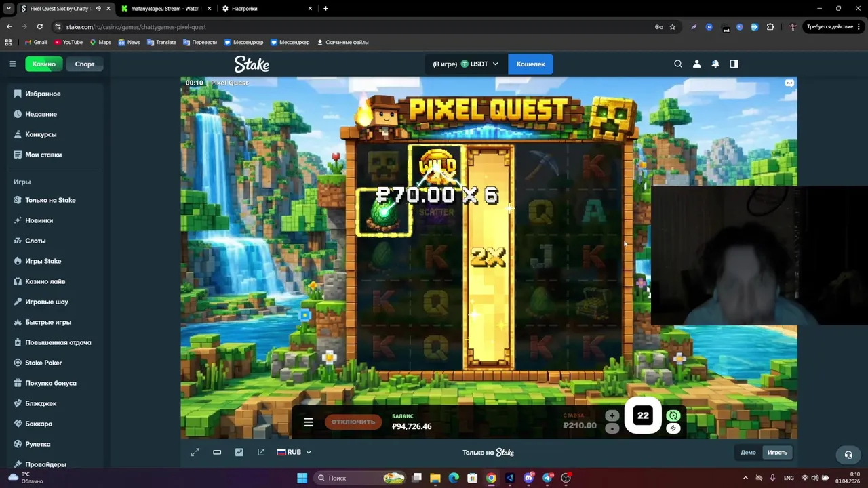This screenshot has width=868, height=488.
Task: Click the address bar URL
Action: [x=136, y=27]
